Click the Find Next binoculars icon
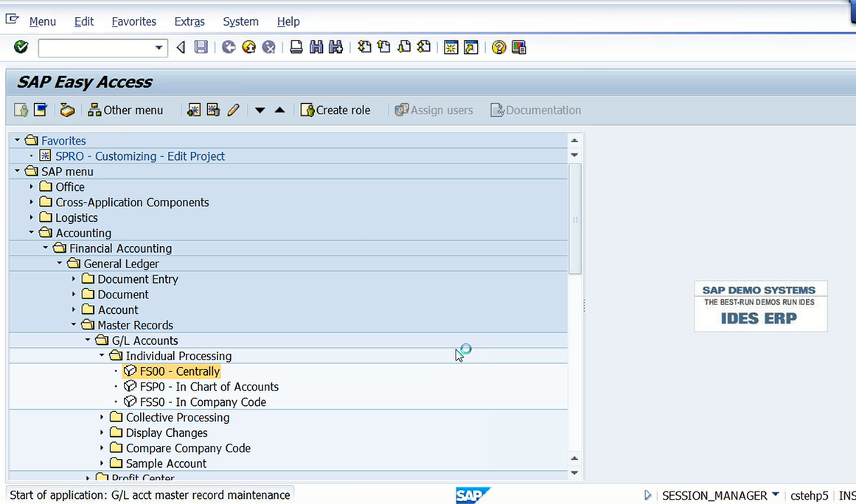The height and width of the screenshot is (504, 856). [x=335, y=47]
